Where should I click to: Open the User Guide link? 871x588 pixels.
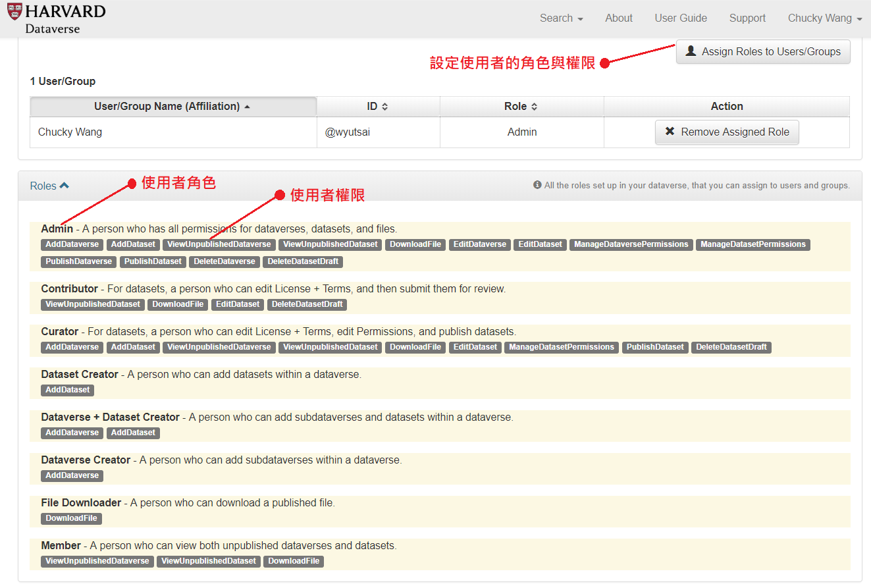pos(681,18)
